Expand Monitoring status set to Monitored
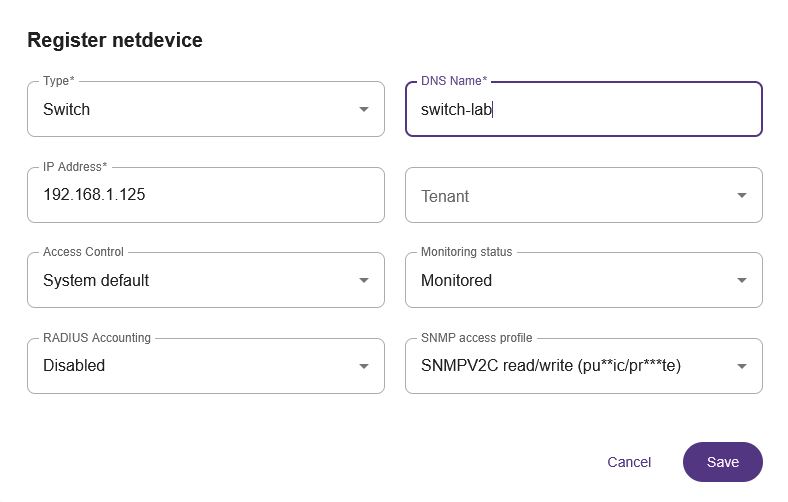This screenshot has width=788, height=502. tap(570, 281)
